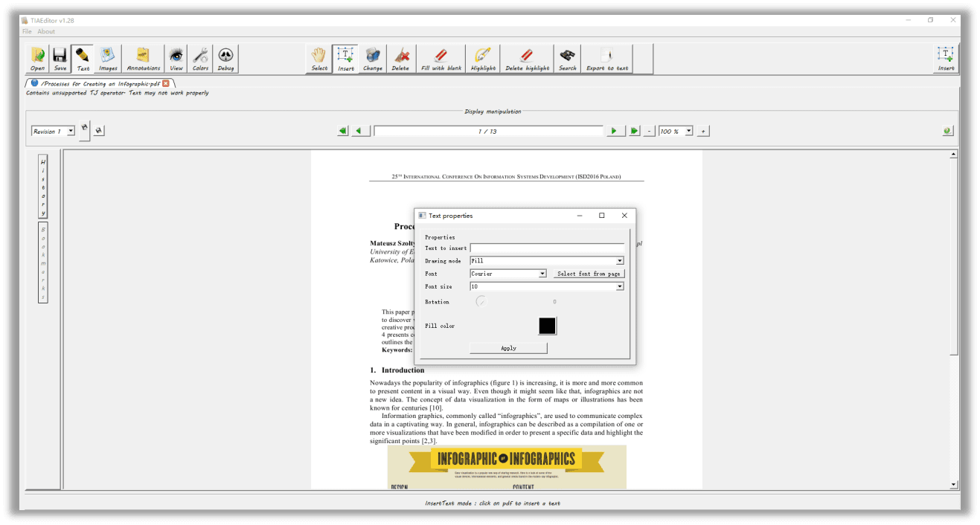Viewport: 980px width, 525px height.
Task: Open the Annotations tool group
Action: point(144,59)
